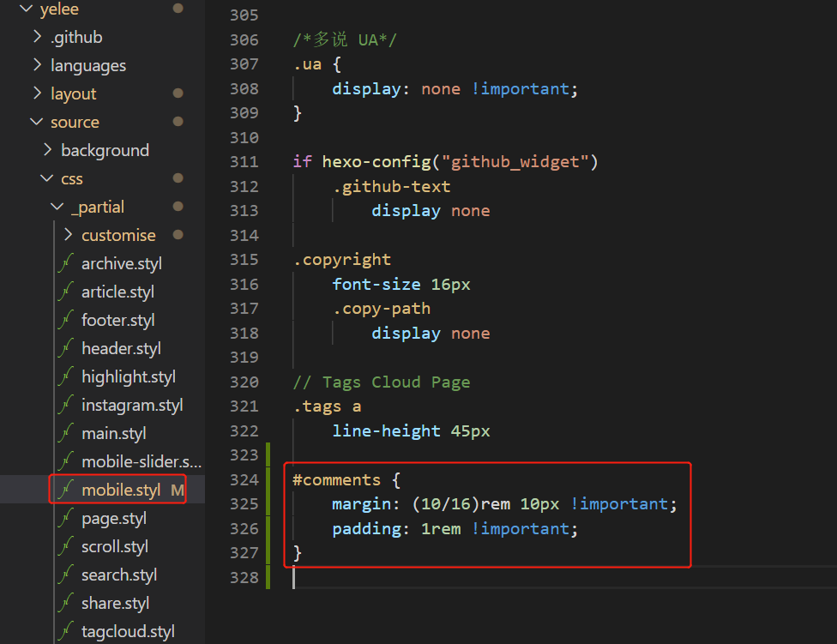837x644 pixels.
Task: Click line number 324 in the gutter
Action: coord(244,479)
